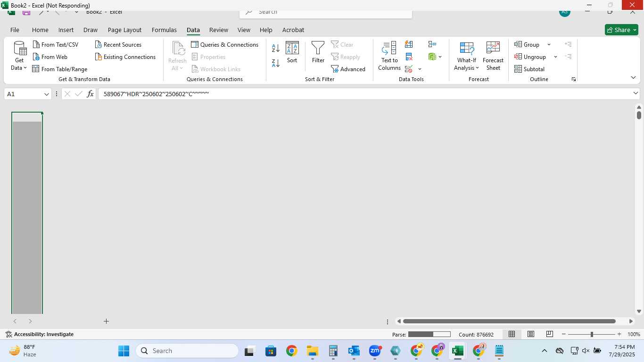Click the Remove Duplicates icon
Viewport: 644px width, 362px height.
409,57
